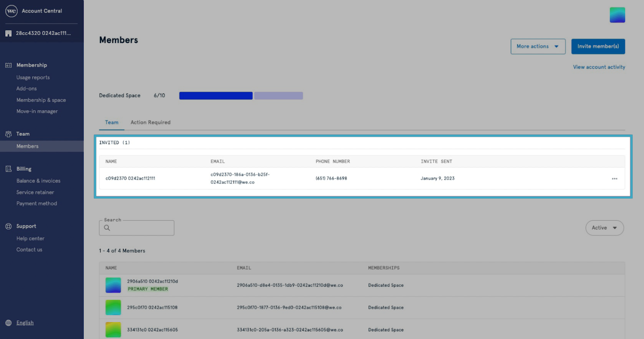Open Usage reports in the sidebar
Viewport: 644px width, 339px height.
[x=33, y=78]
